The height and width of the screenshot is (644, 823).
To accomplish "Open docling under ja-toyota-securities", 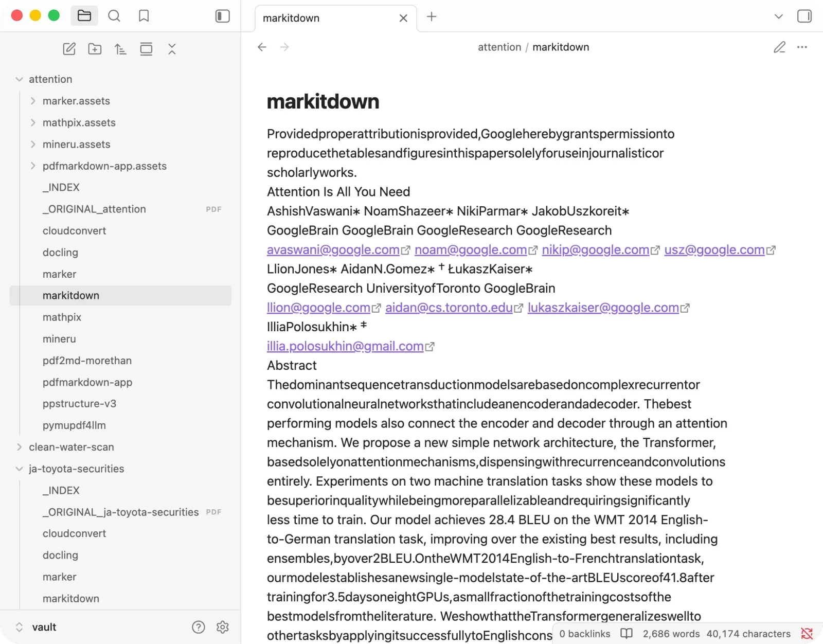I will pos(120,555).
